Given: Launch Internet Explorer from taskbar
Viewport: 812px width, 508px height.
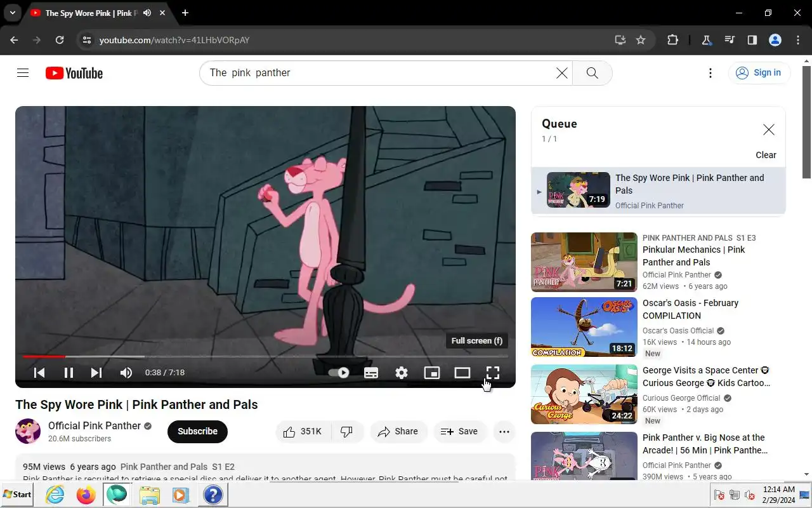Looking at the screenshot, I should click(55, 495).
